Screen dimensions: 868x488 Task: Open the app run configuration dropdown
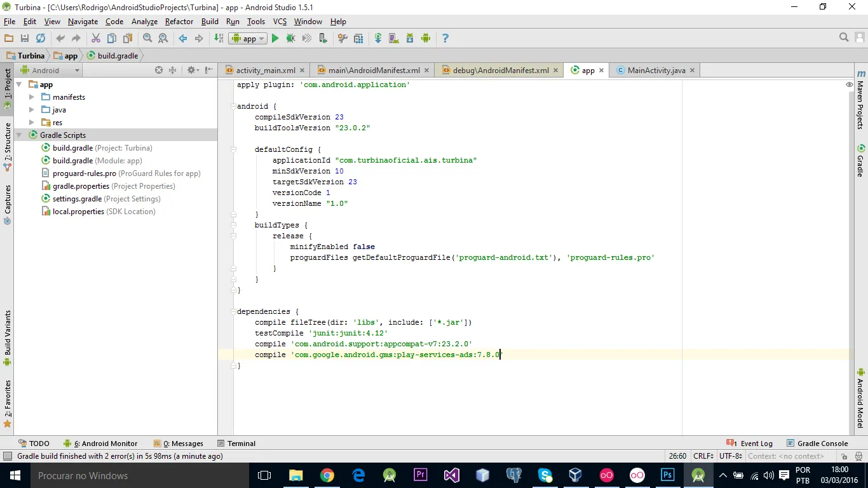tap(248, 39)
